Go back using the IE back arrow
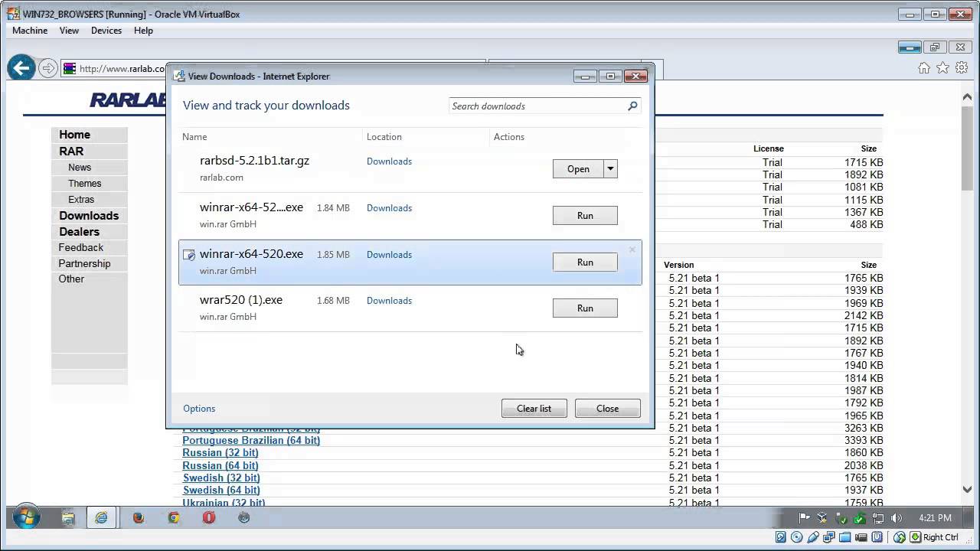Viewport: 980px width, 551px height. (x=21, y=68)
